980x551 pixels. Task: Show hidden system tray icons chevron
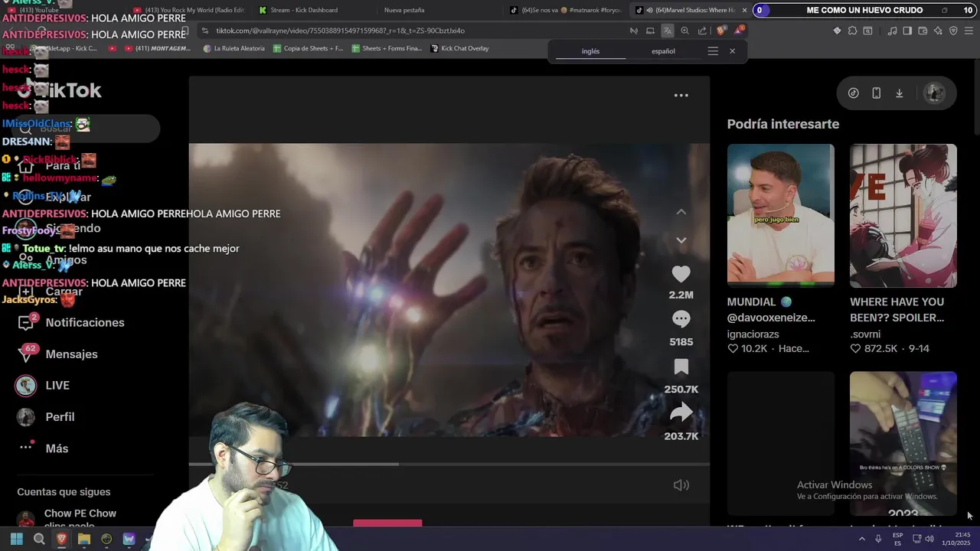pos(861,539)
